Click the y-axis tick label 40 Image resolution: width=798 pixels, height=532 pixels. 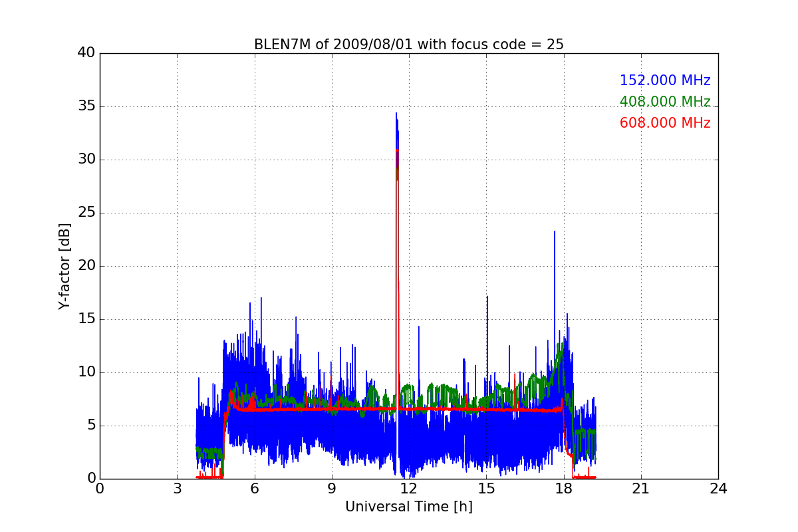(86, 53)
